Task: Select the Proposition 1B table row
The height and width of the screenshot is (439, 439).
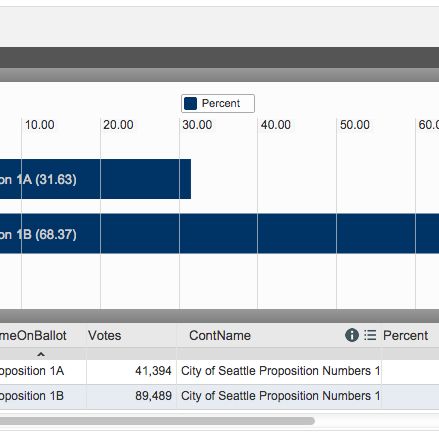Action: coord(219,396)
